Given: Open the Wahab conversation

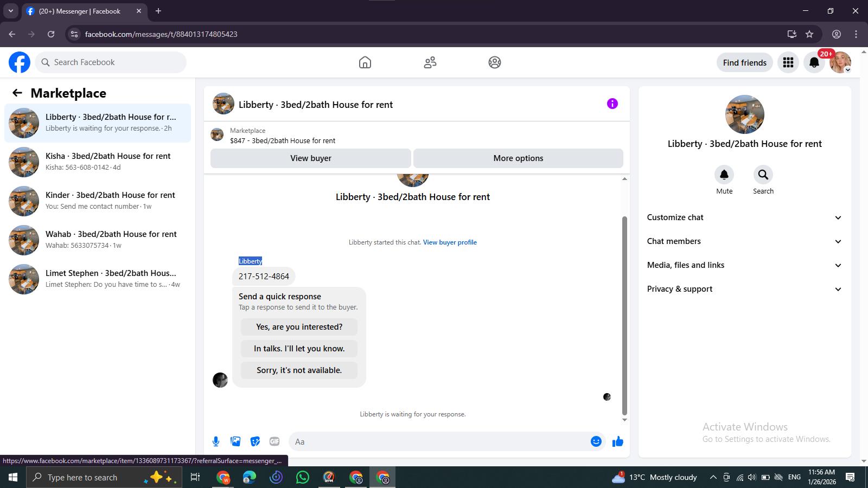Looking at the screenshot, I should 98,240.
